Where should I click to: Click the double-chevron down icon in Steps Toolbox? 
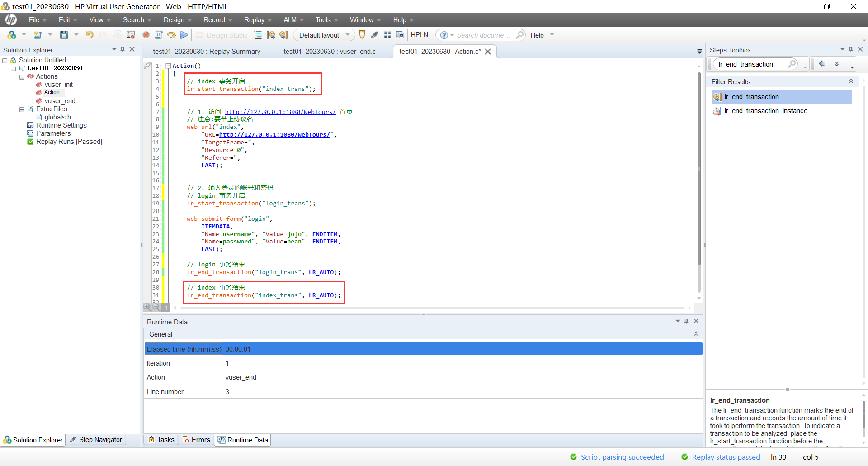pyautogui.click(x=837, y=64)
